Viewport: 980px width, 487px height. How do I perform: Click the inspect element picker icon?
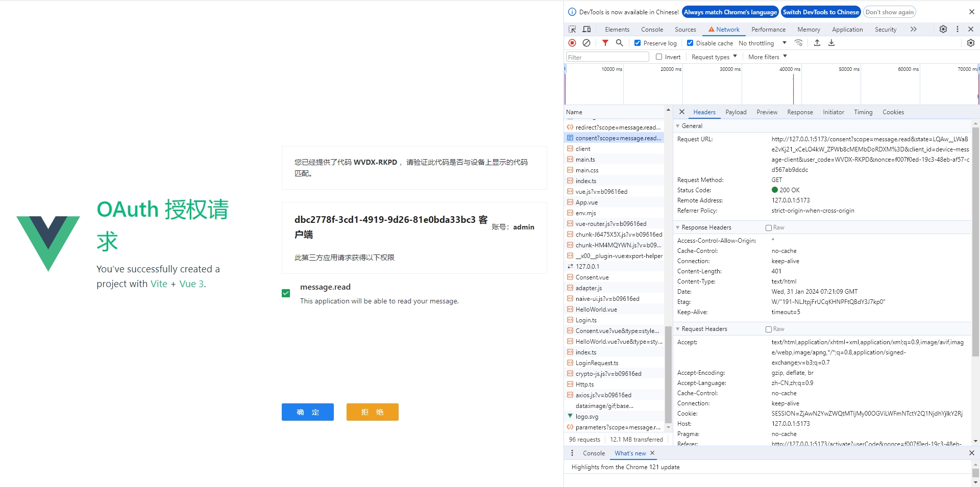point(572,30)
